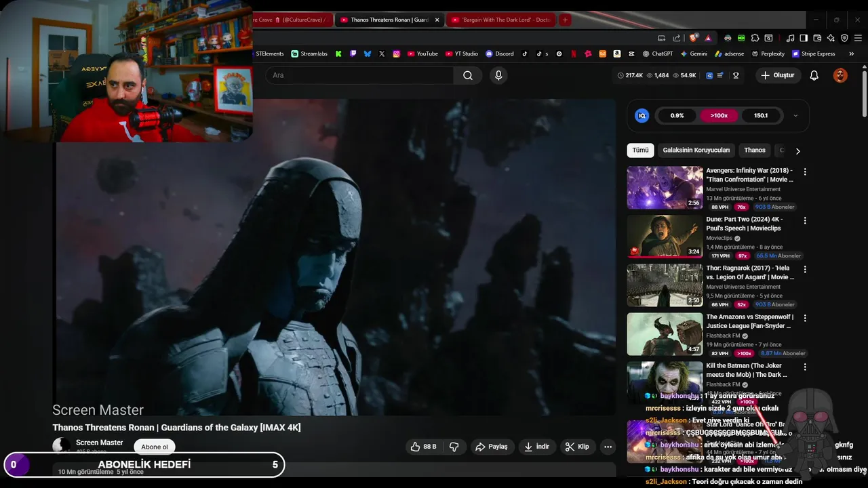Switch to the Thanos Threatens Ronan browser tab
Viewport: 868px width, 488px height.
389,20
